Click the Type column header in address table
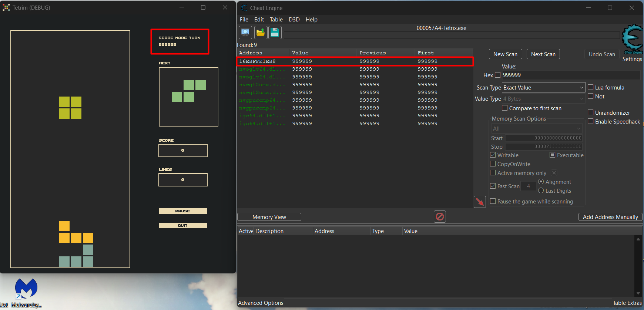The height and width of the screenshot is (310, 644). [386, 231]
